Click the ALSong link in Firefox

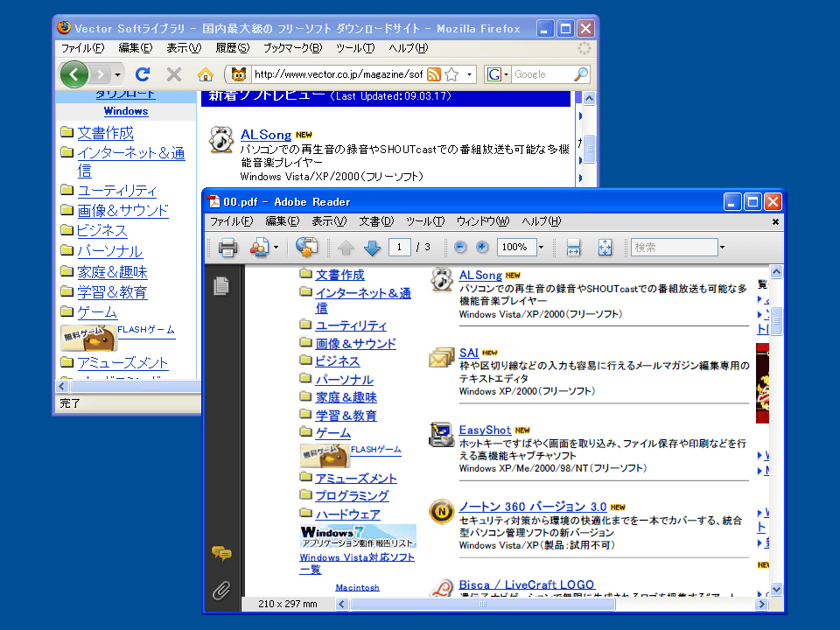click(x=266, y=135)
